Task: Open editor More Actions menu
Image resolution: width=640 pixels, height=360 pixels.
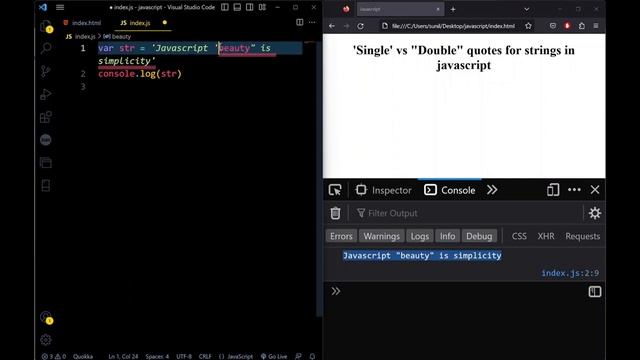Action: tap(312, 22)
